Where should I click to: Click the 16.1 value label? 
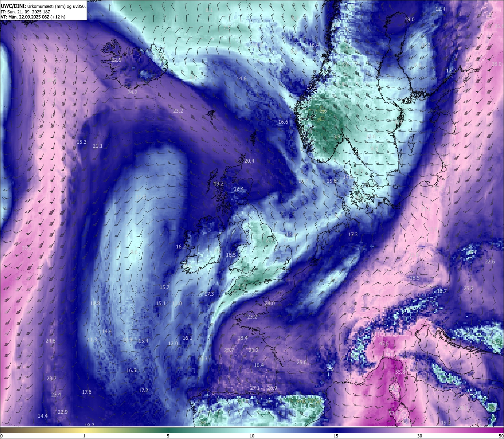[x=187, y=338]
